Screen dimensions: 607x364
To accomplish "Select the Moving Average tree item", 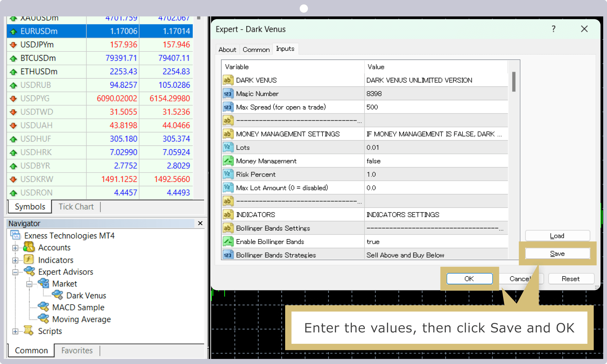I will point(82,319).
